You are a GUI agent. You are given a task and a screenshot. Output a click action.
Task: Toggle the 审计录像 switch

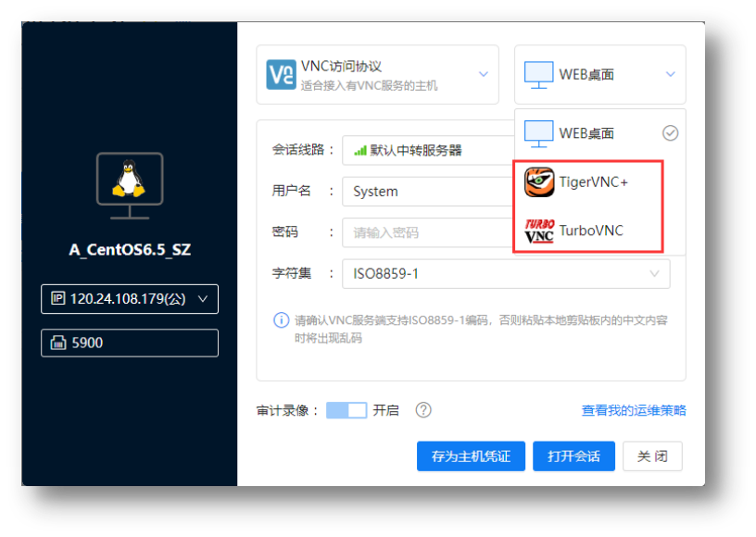coord(346,410)
